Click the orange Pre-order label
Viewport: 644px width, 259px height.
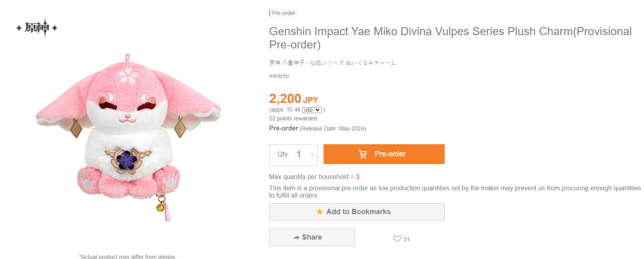click(390, 154)
